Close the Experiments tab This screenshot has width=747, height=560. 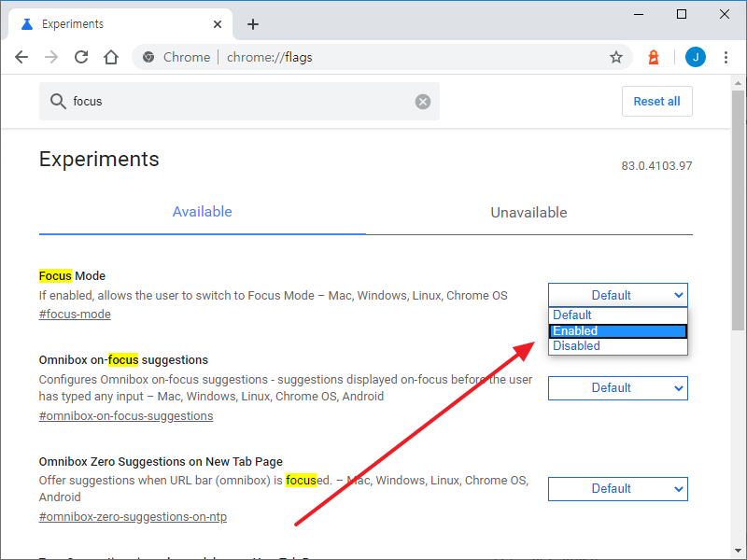218,24
